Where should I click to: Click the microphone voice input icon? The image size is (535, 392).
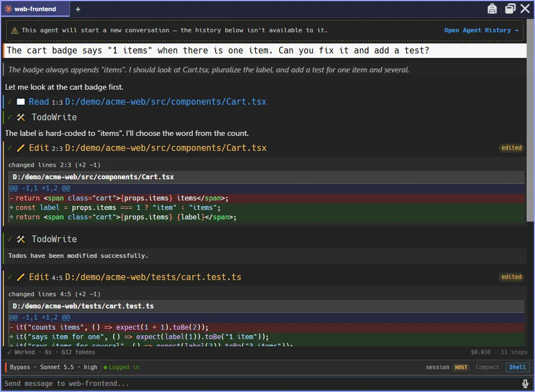(x=526, y=384)
